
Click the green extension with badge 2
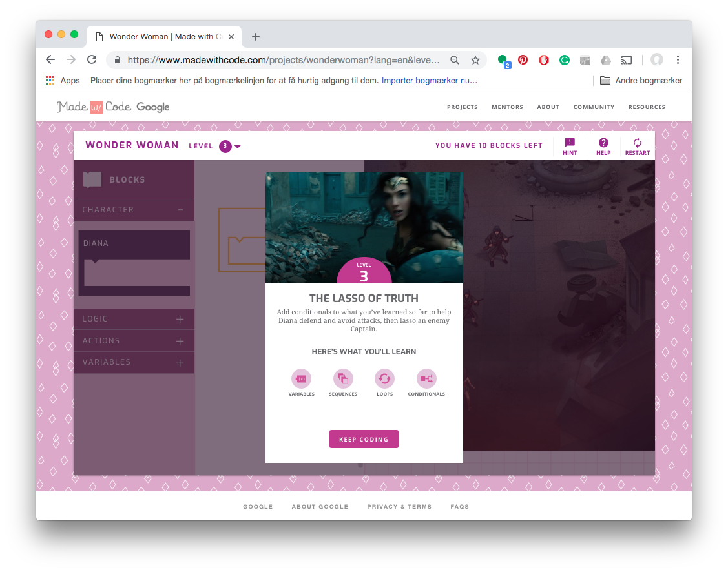[503, 61]
